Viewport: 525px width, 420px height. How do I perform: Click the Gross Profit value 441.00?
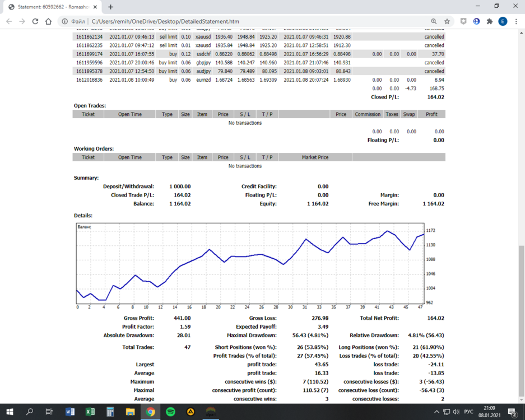point(182,318)
